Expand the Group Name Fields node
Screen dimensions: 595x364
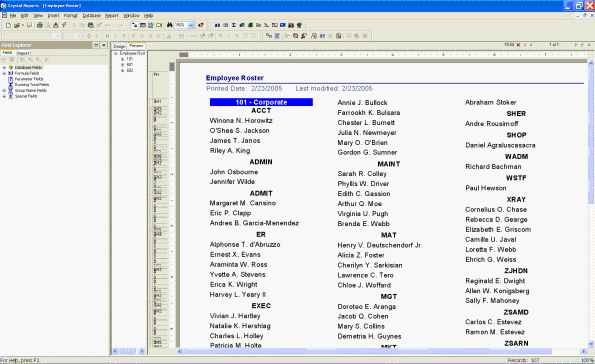(x=4, y=91)
